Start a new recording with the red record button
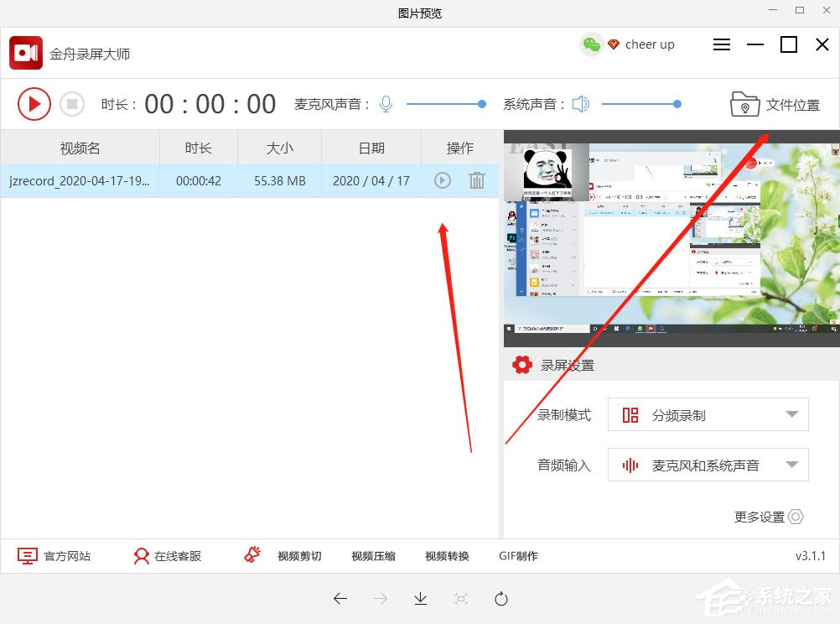 (x=34, y=103)
